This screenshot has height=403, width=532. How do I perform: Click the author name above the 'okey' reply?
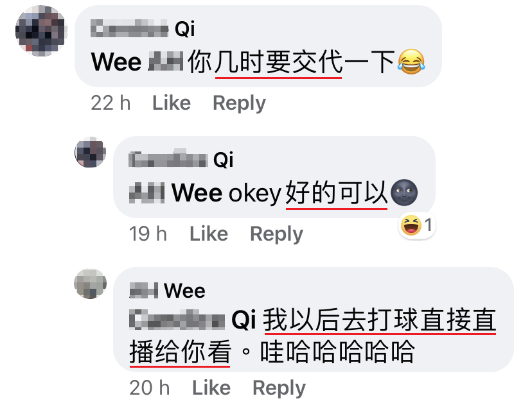(181, 159)
